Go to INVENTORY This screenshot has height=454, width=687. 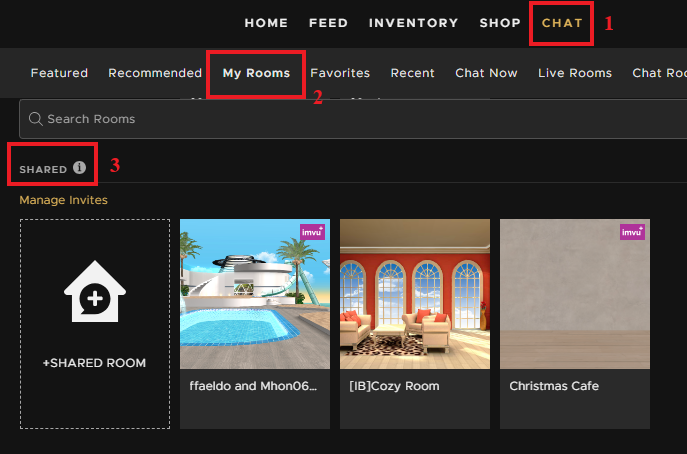pyautogui.click(x=413, y=23)
